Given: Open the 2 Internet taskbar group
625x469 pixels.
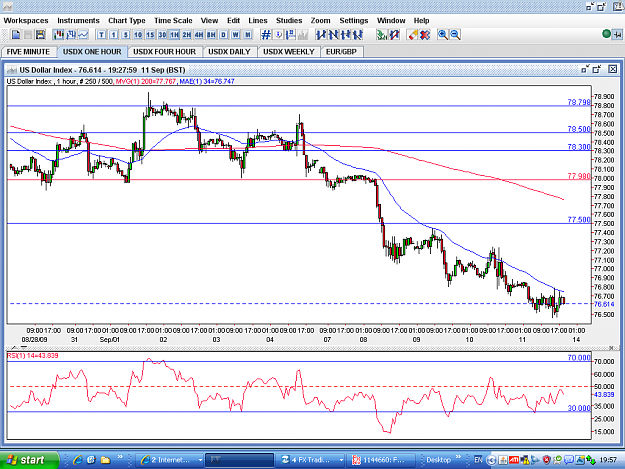Looking at the screenshot, I should pos(170,460).
